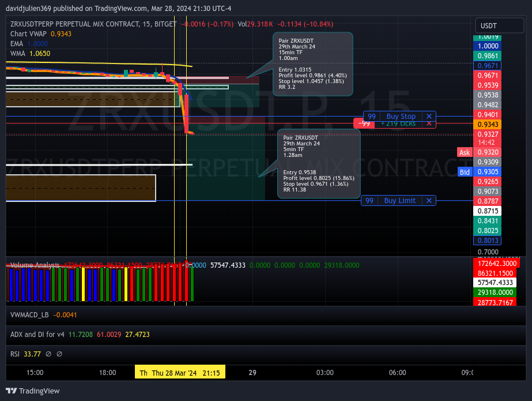The image size is (532, 401).
Task: Cancel the Buy Limit order via its X
Action: 429,201
